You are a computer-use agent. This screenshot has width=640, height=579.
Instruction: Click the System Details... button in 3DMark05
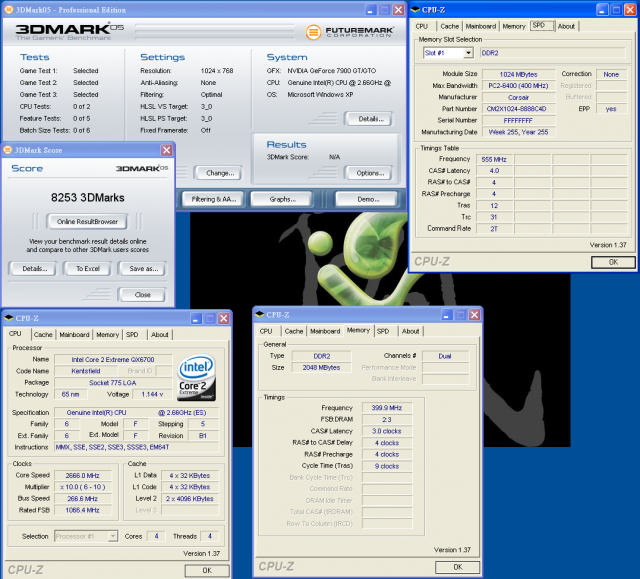tap(371, 119)
